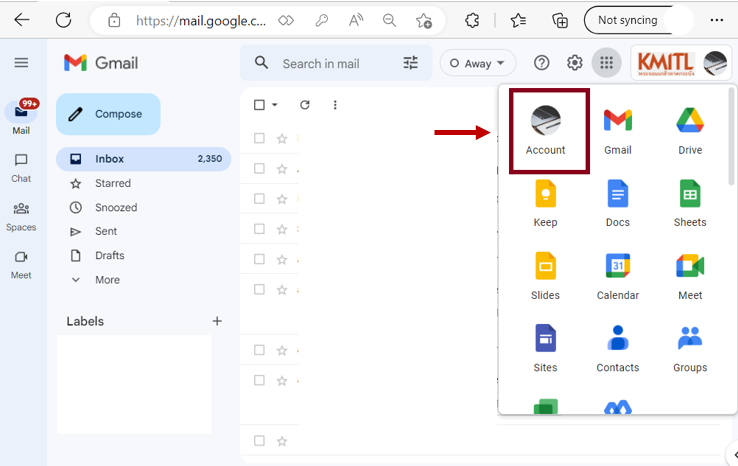This screenshot has width=738, height=466.
Task: Go to the Starred folder
Action: click(x=112, y=183)
